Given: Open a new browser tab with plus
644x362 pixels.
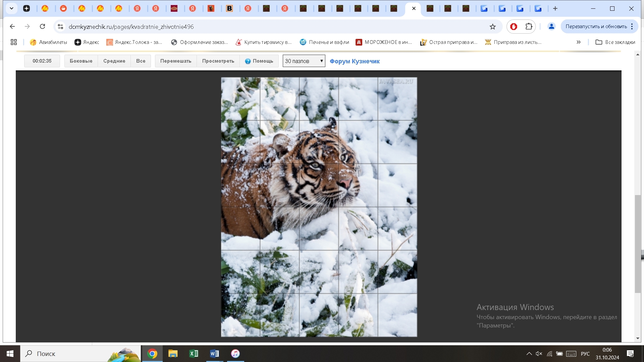Looking at the screenshot, I should tap(555, 8).
